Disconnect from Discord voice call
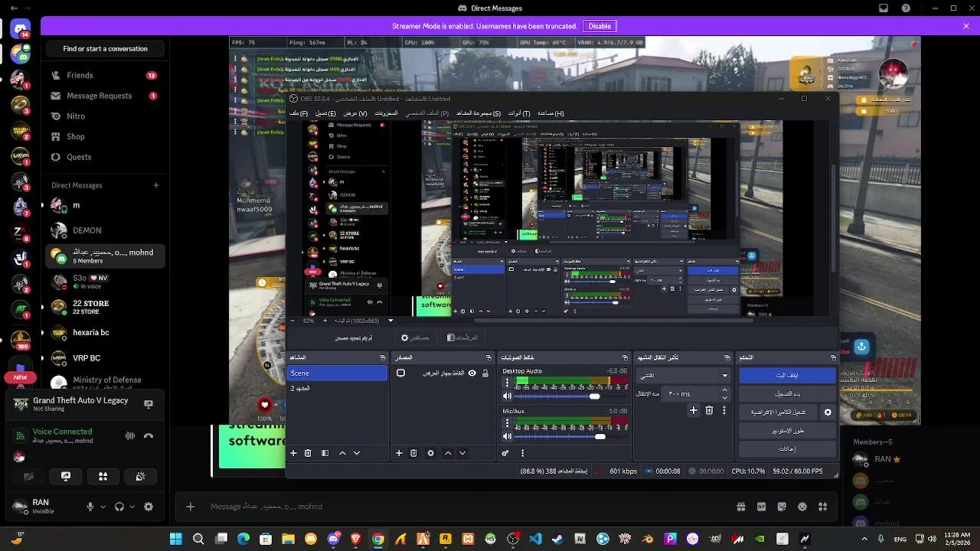Image resolution: width=980 pixels, height=551 pixels. (x=149, y=435)
